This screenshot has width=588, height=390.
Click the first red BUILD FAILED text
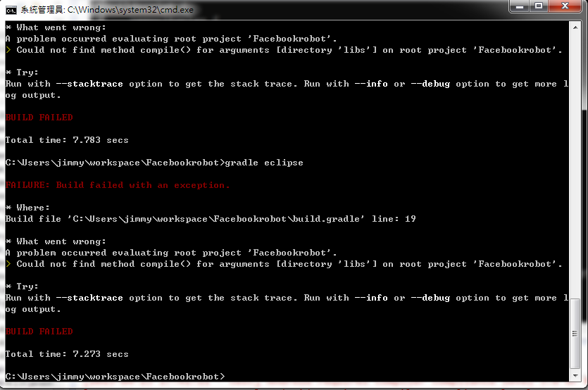[39, 118]
